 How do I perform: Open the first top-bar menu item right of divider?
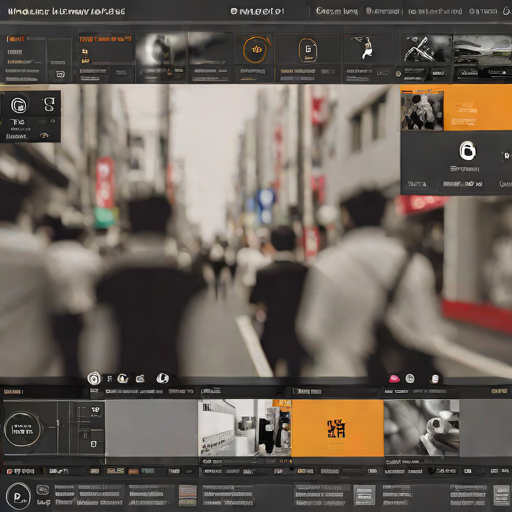click(337, 11)
